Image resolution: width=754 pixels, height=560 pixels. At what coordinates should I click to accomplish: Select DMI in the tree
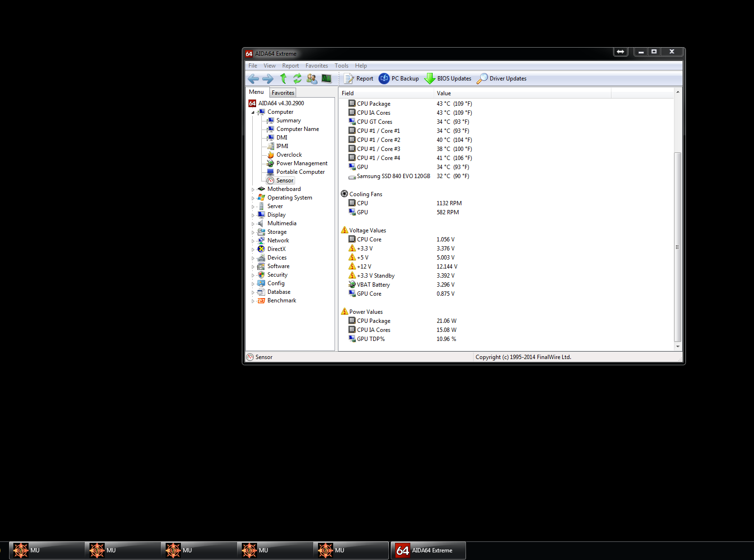pyautogui.click(x=282, y=138)
